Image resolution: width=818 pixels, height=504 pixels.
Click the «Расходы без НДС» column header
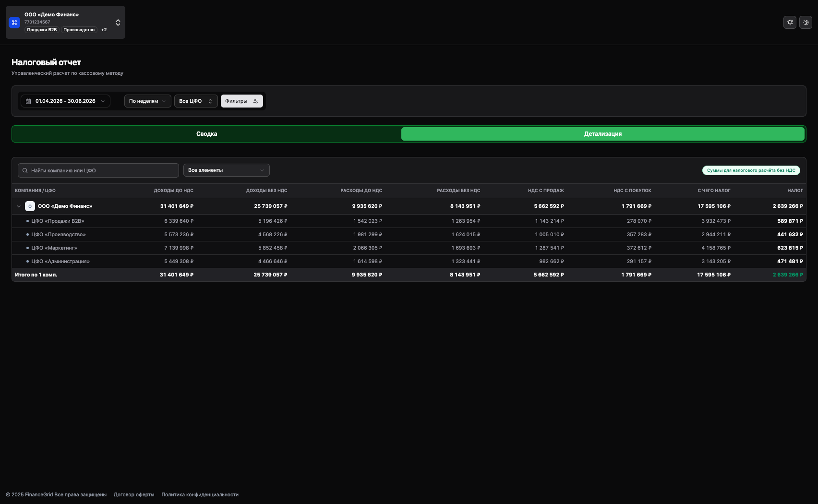point(458,191)
